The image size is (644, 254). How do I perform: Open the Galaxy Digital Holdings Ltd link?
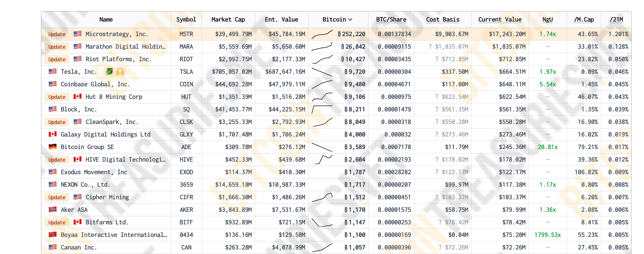(x=105, y=135)
